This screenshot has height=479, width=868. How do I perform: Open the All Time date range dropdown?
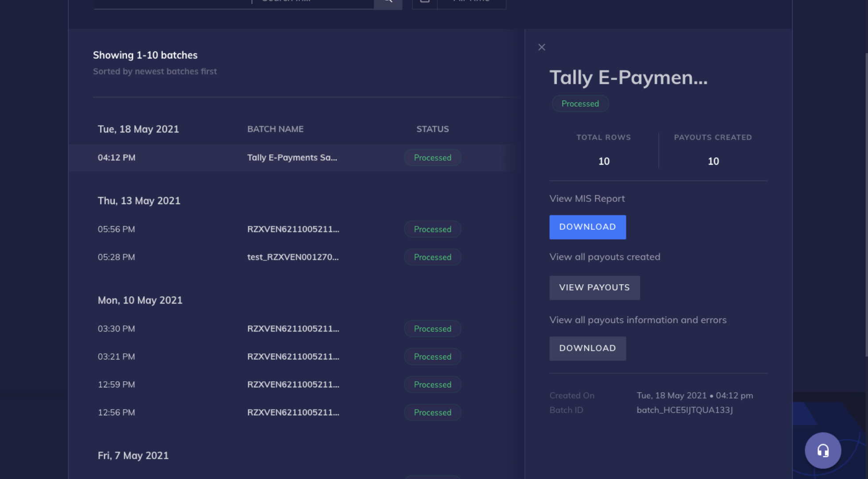click(472, 3)
